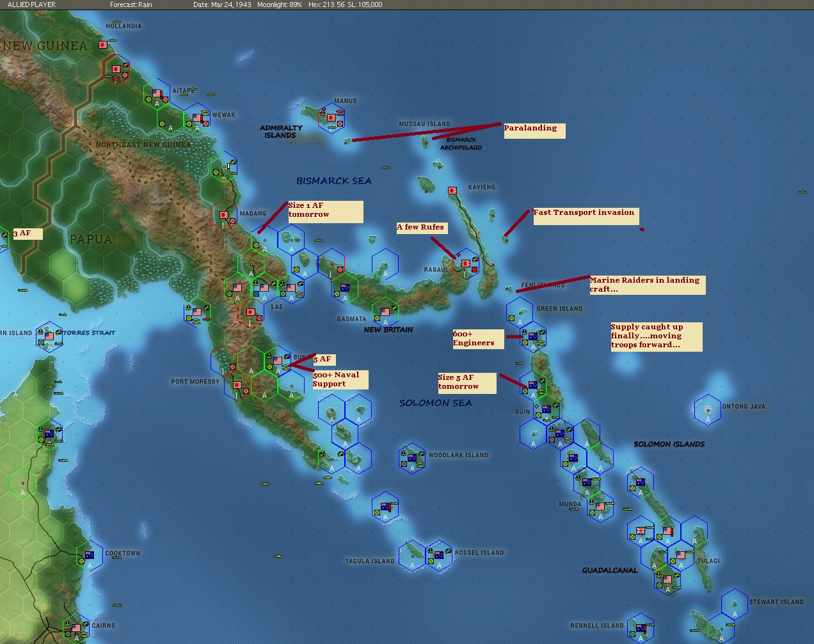Click the SOLOMON SEA map label
The height and width of the screenshot is (644, 814).
point(435,403)
